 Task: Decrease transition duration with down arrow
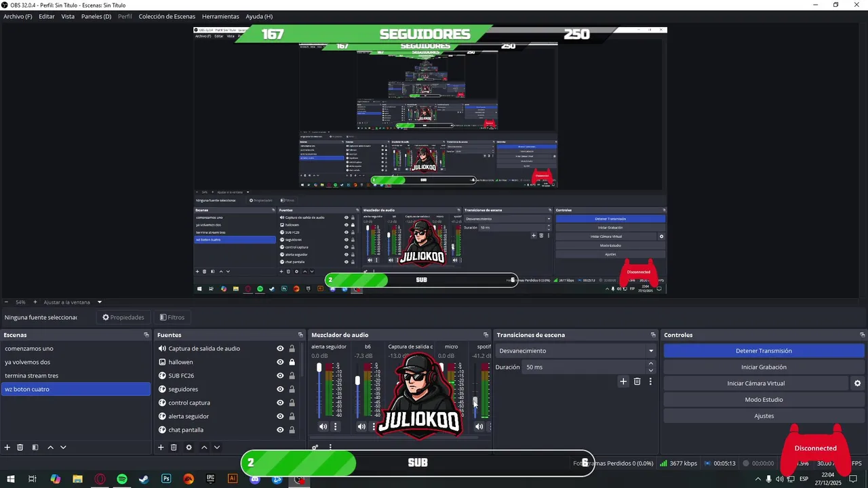point(651,370)
